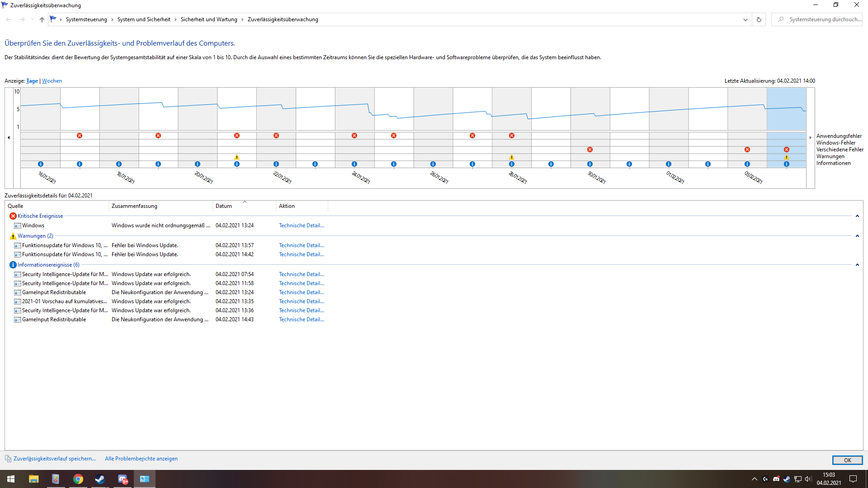
Task: Click warning triangle icon on 04.02.2021 column
Action: (x=787, y=157)
